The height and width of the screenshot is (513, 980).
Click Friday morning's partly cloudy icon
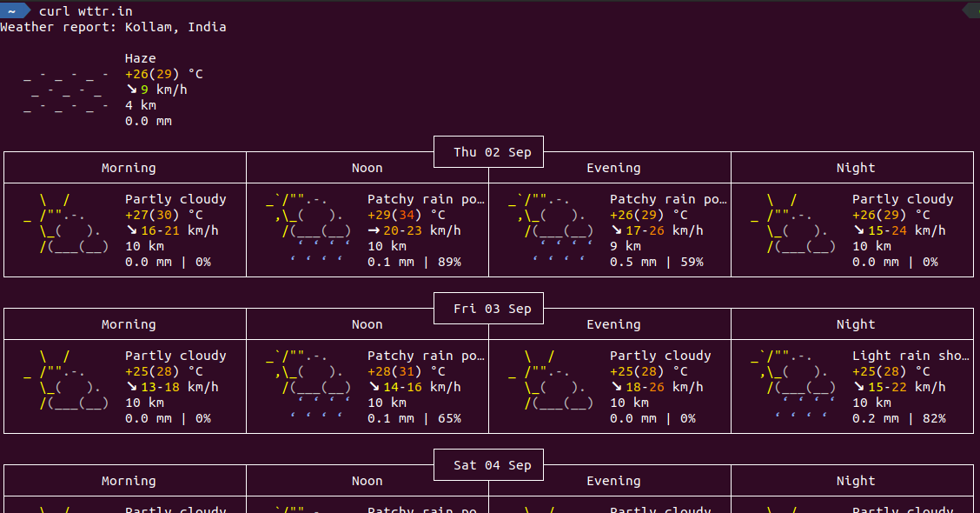(x=65, y=378)
